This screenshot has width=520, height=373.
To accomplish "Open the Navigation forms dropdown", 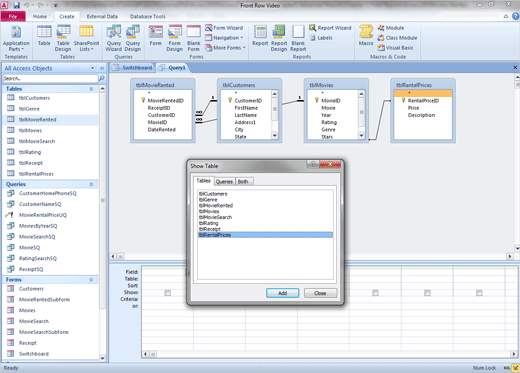I will pyautogui.click(x=224, y=38).
